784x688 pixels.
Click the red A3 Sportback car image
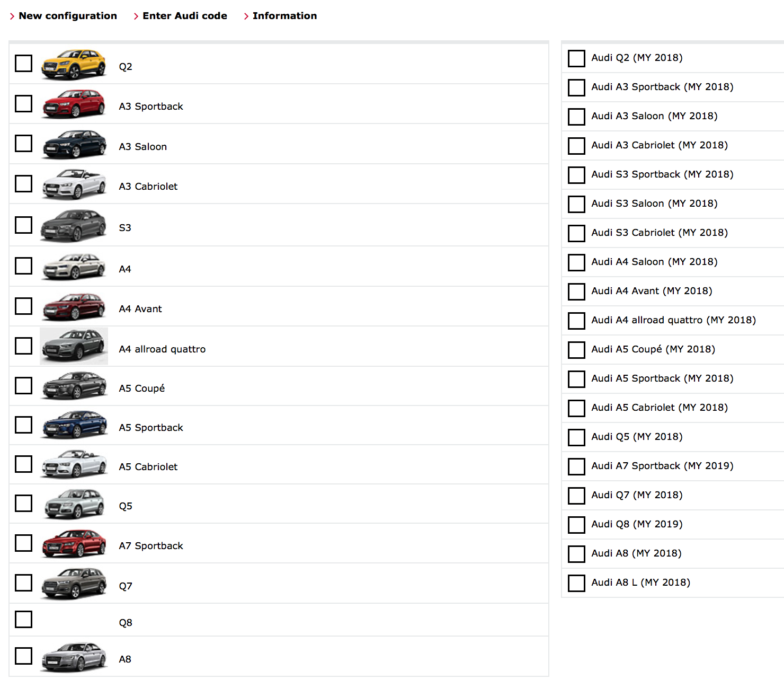74,104
